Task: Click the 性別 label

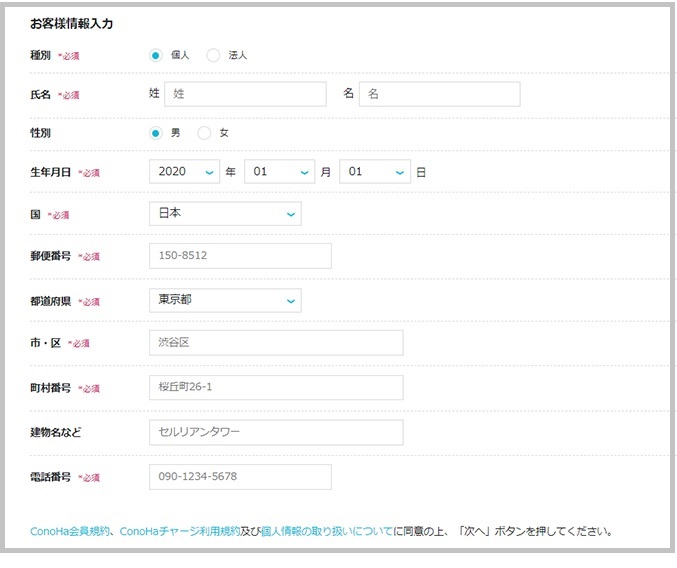Action: [40, 133]
